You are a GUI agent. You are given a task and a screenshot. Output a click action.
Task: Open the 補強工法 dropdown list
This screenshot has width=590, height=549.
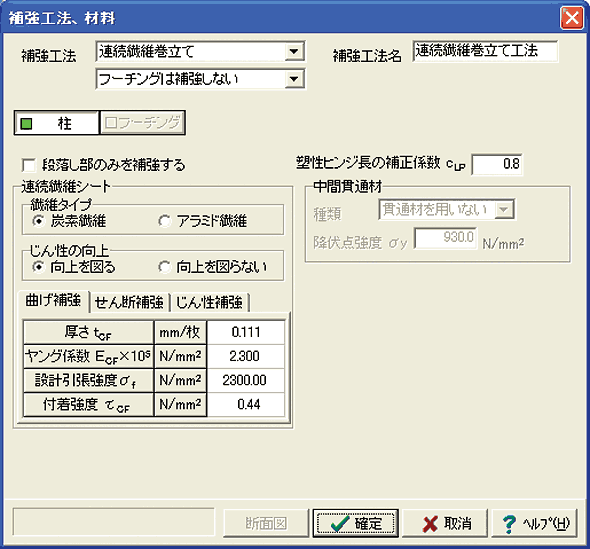(x=294, y=51)
